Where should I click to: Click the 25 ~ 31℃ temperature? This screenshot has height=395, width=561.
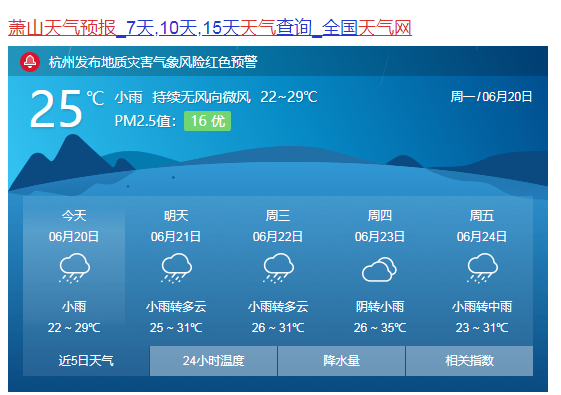[176, 327]
